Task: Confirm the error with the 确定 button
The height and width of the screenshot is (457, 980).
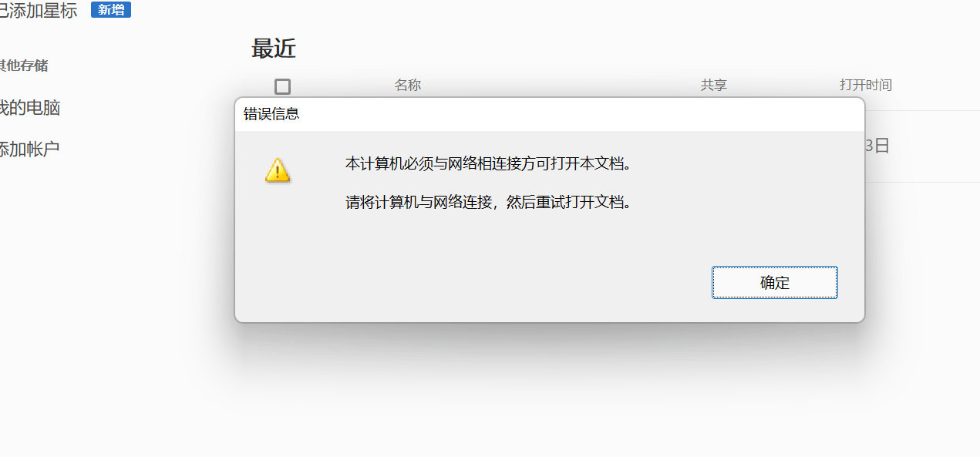Action: click(x=775, y=283)
